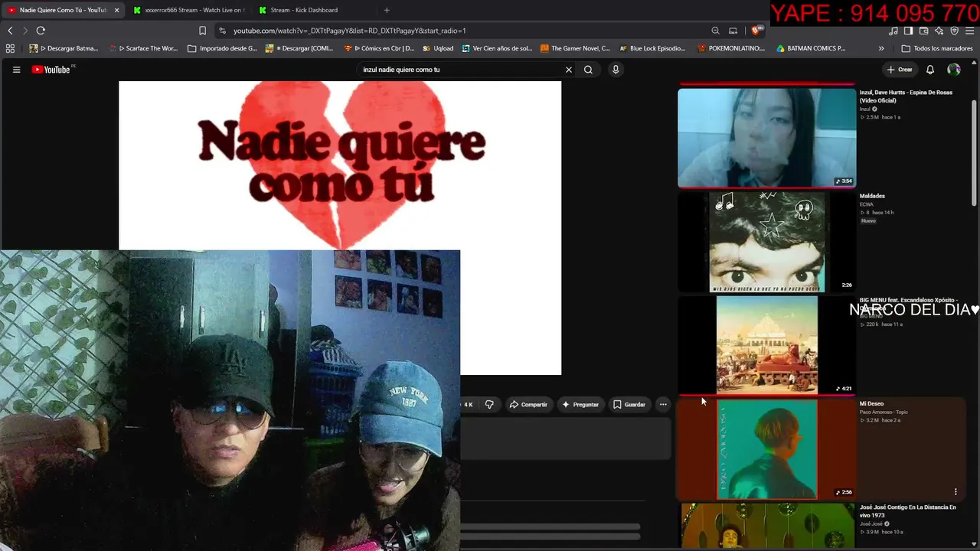Open the media control music note icon
980x551 pixels.
pos(893,31)
